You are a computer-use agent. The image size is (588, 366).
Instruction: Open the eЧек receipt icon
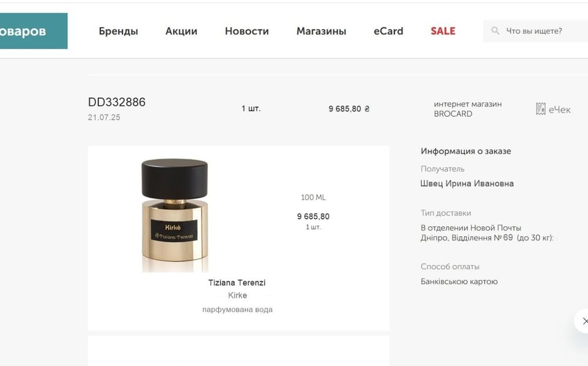click(x=540, y=109)
